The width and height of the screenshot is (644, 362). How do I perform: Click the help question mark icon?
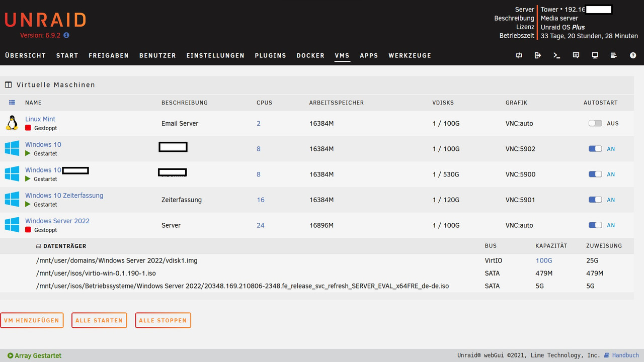point(633,55)
